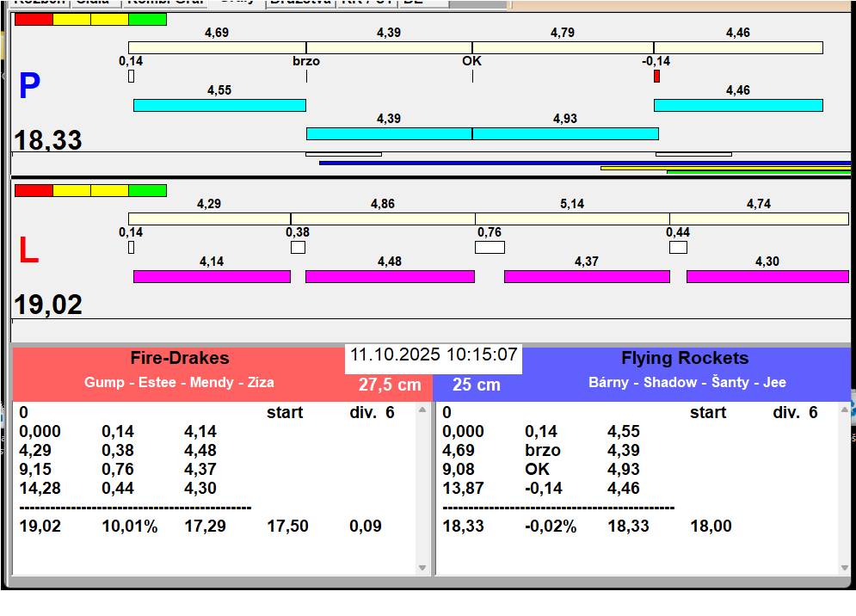This screenshot has width=856, height=616.
Task: Select the 0,38 changeover box in lane L
Action: coord(298,248)
